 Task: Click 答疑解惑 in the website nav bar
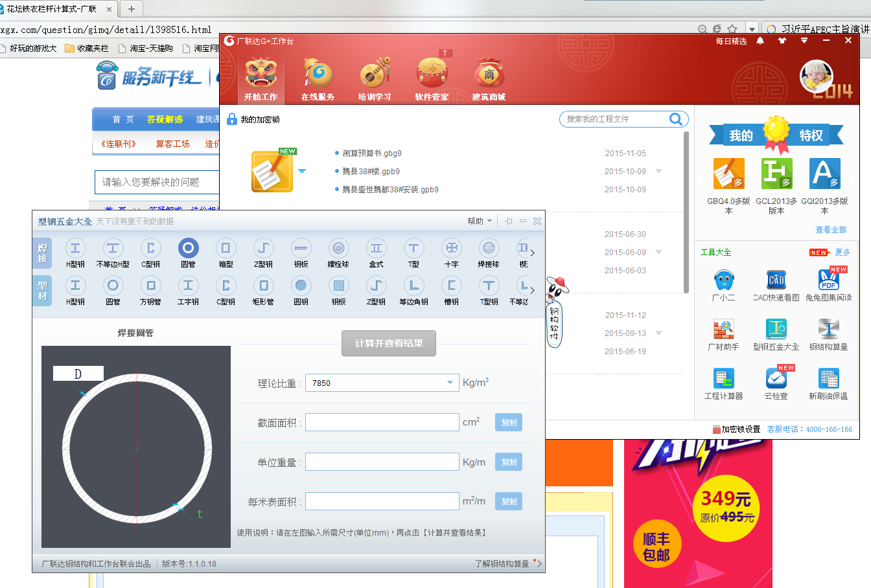click(x=165, y=119)
